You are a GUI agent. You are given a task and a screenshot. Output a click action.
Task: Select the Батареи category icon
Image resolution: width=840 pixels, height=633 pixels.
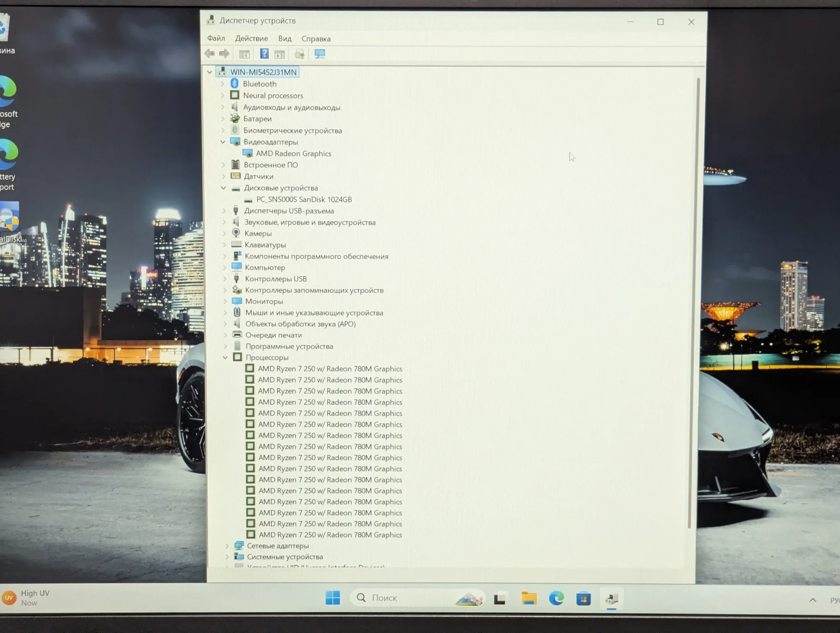pyautogui.click(x=235, y=119)
